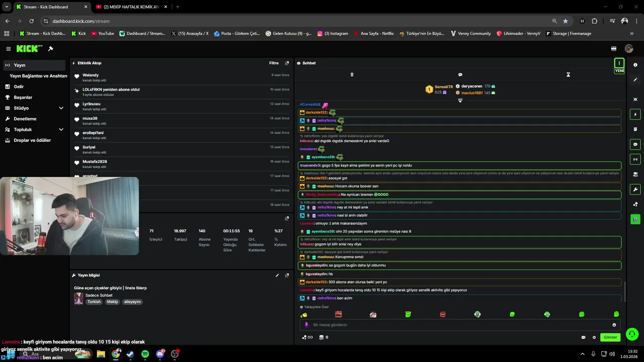The width and height of the screenshot is (644, 362).
Task: Click the Welandy follow event row
Action: [181, 77]
